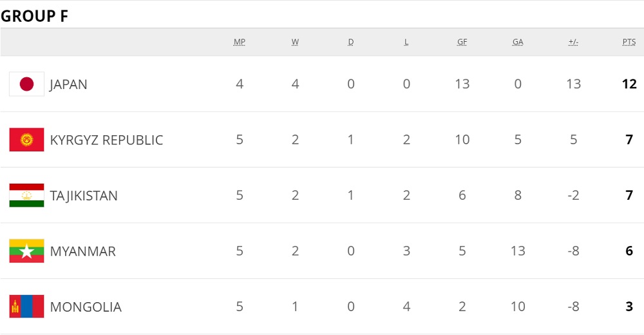Click the Tajikistan flag icon

click(x=26, y=195)
